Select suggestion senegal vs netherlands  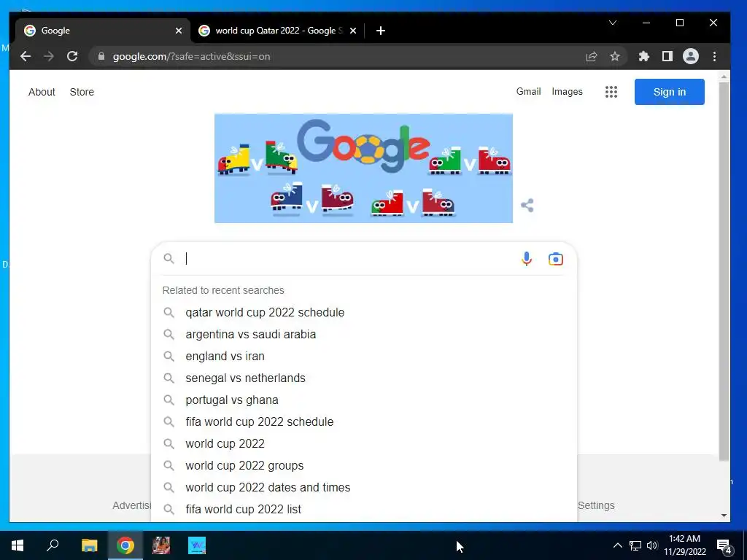coord(363,378)
